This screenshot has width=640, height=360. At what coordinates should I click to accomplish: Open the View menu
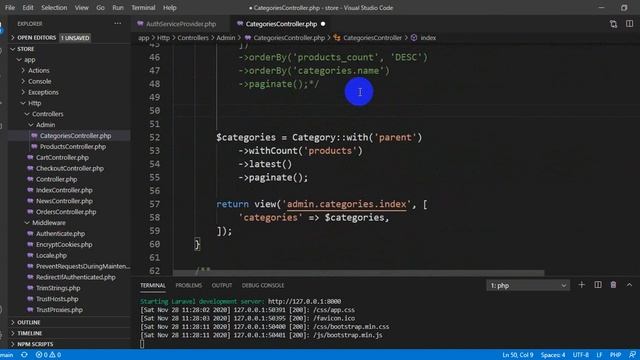[x=82, y=8]
